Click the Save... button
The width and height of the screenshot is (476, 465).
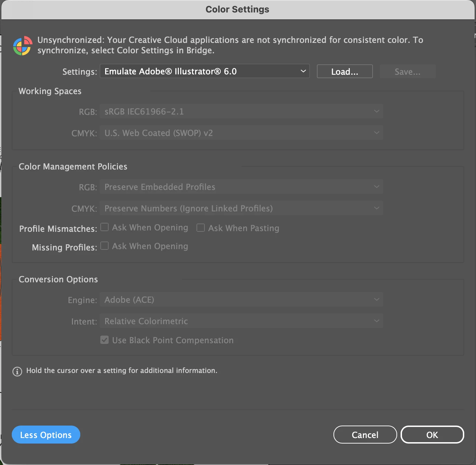408,72
